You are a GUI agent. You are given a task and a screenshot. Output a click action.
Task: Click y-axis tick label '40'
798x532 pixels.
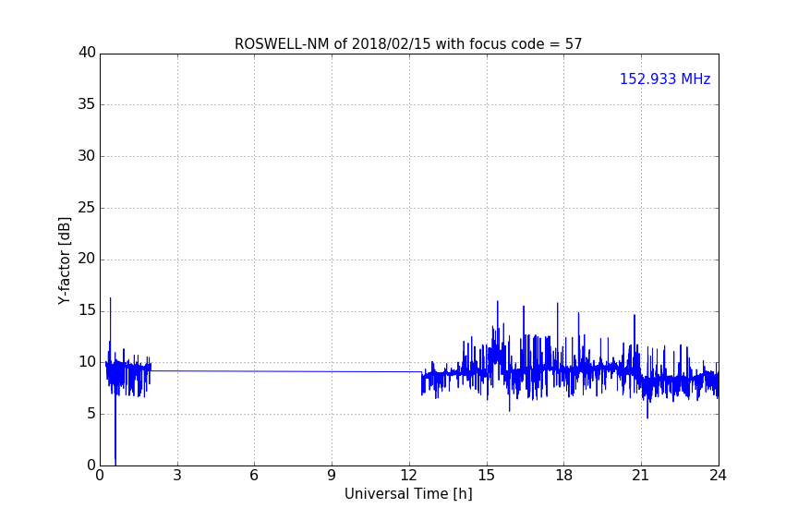(x=87, y=53)
